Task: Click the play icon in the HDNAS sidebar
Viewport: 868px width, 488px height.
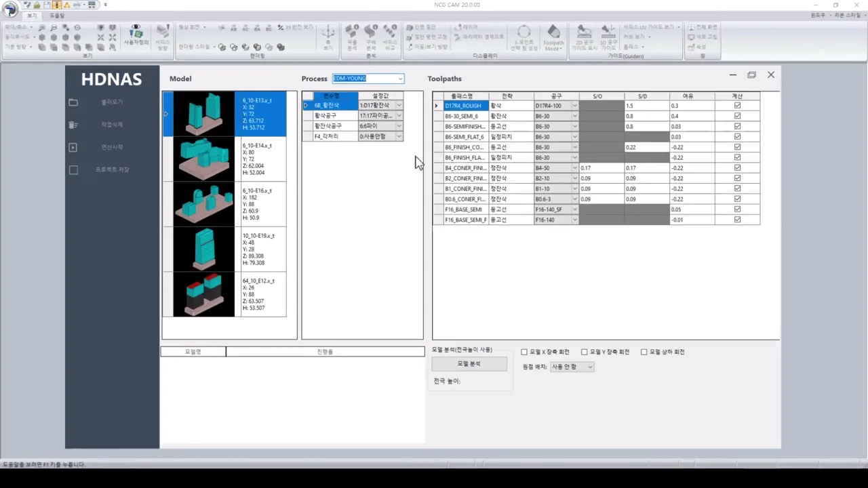Action: (73, 147)
